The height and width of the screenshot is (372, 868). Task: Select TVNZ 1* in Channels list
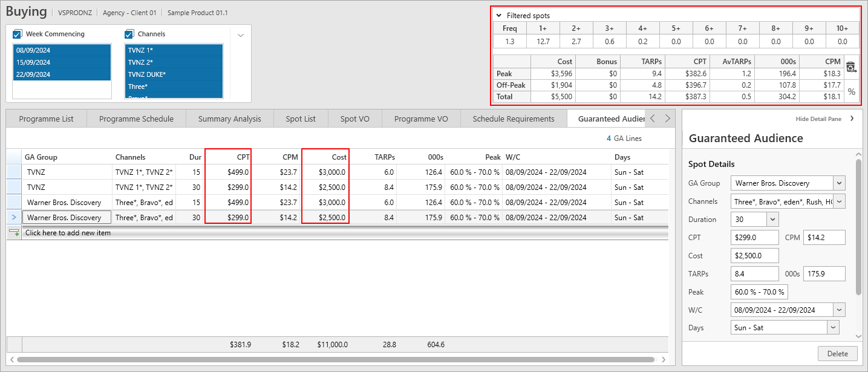[x=174, y=50]
